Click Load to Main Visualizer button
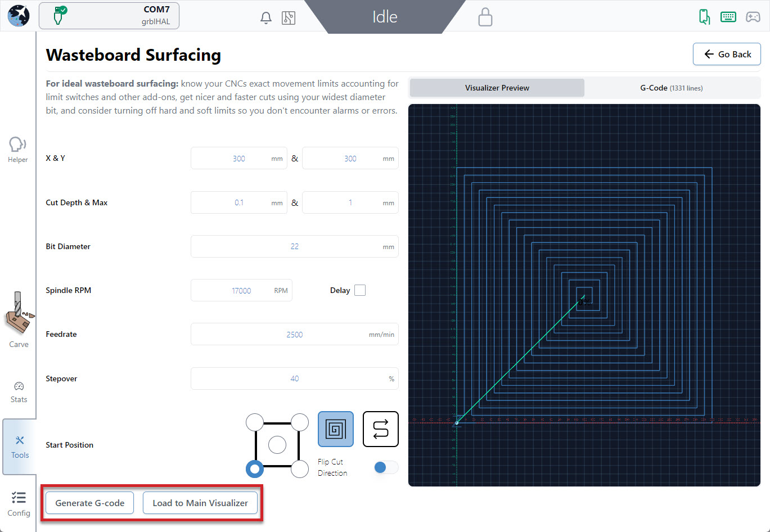The width and height of the screenshot is (770, 532). click(x=200, y=503)
